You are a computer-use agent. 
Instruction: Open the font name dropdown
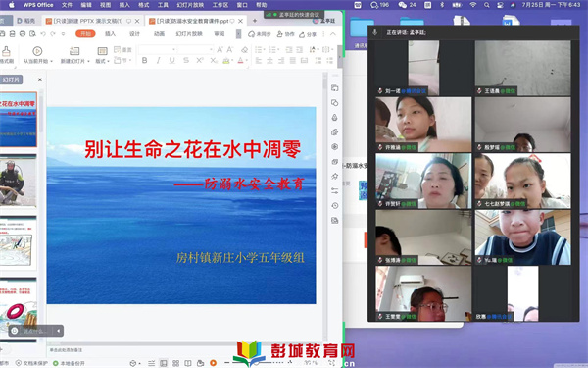click(x=158, y=50)
